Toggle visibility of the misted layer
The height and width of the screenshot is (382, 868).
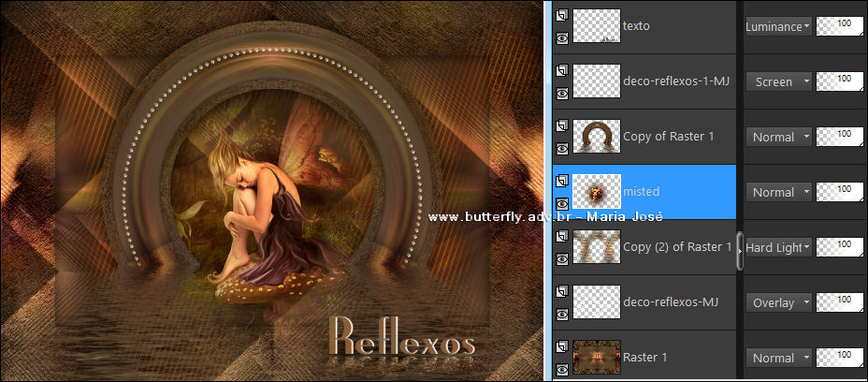pos(562,203)
